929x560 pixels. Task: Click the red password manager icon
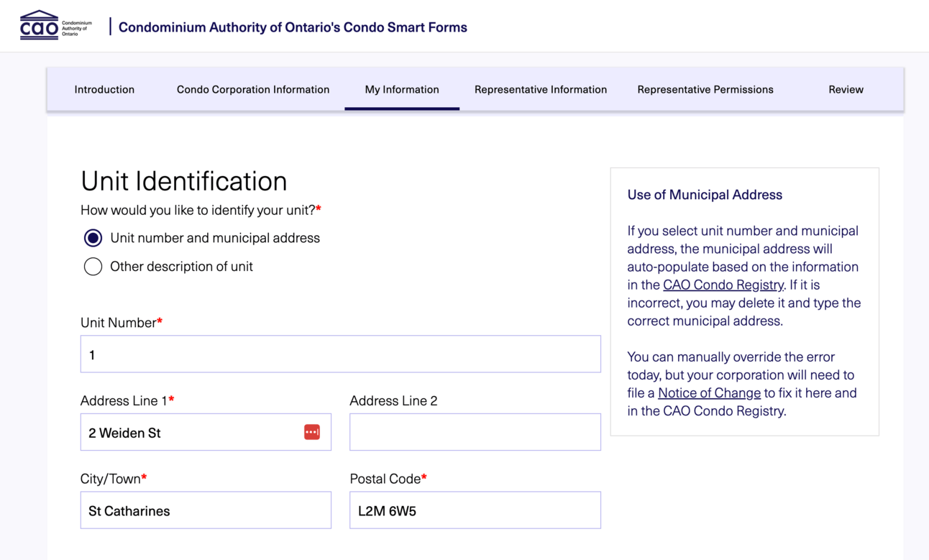(311, 432)
